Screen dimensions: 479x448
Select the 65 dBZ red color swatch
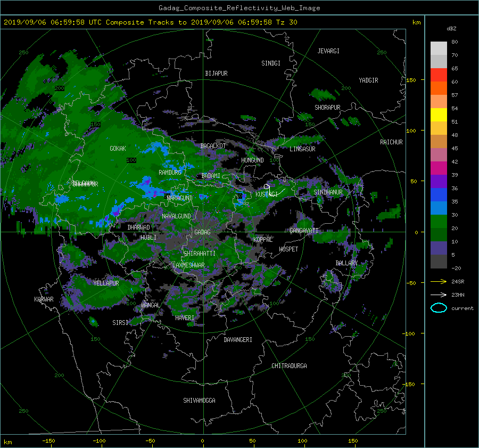[x=439, y=75]
